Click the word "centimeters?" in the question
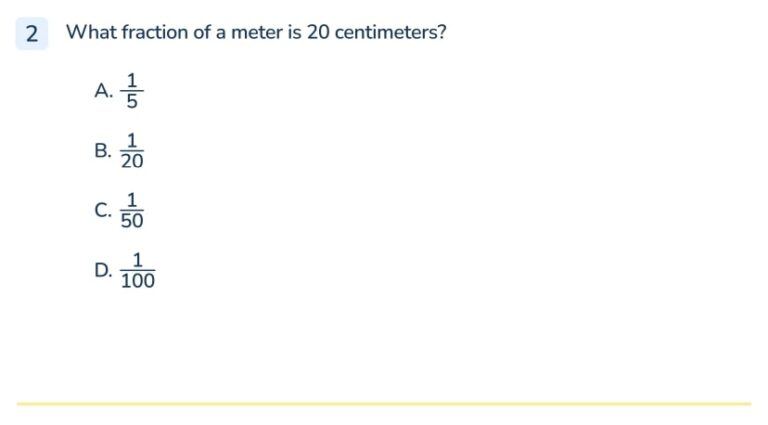The height and width of the screenshot is (425, 768). 390,32
